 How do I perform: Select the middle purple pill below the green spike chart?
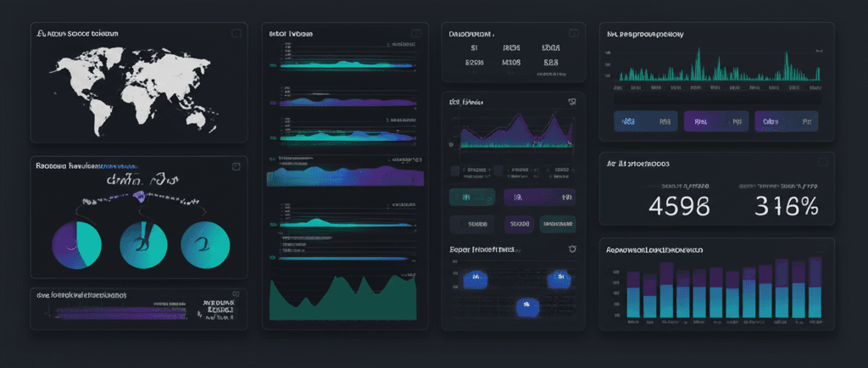(716, 121)
